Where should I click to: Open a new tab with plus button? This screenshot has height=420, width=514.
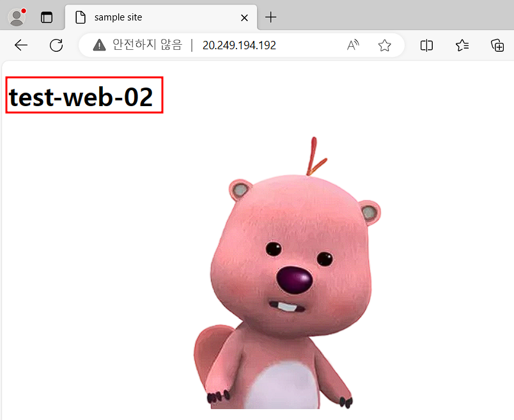click(x=271, y=17)
